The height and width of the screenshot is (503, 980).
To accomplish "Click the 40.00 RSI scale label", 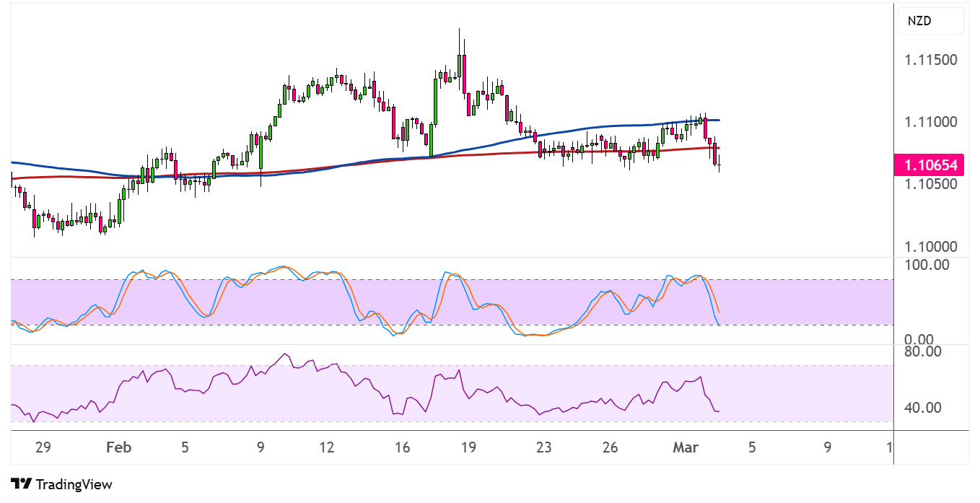I will point(923,408).
